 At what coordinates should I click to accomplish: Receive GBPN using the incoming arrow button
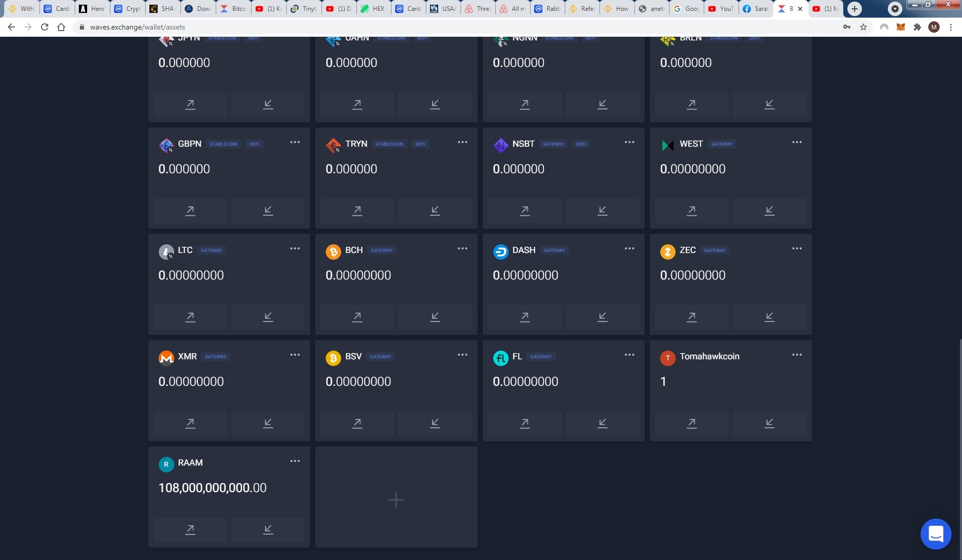pos(268,211)
